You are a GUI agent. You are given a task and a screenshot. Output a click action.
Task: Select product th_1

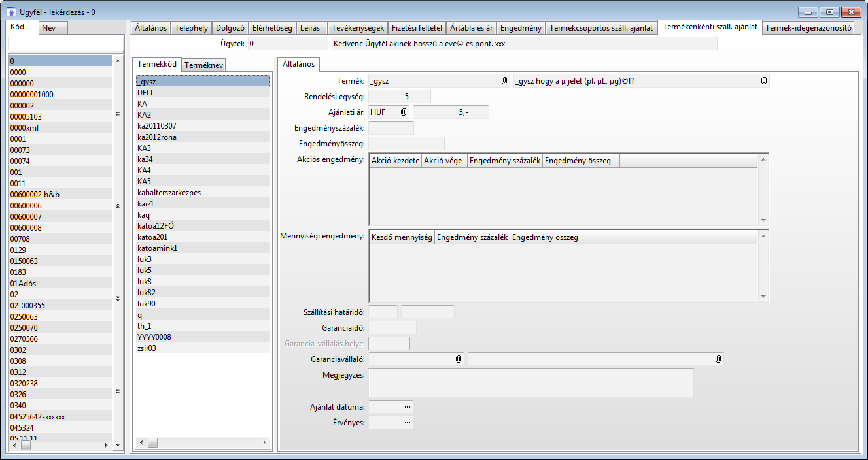click(x=203, y=325)
